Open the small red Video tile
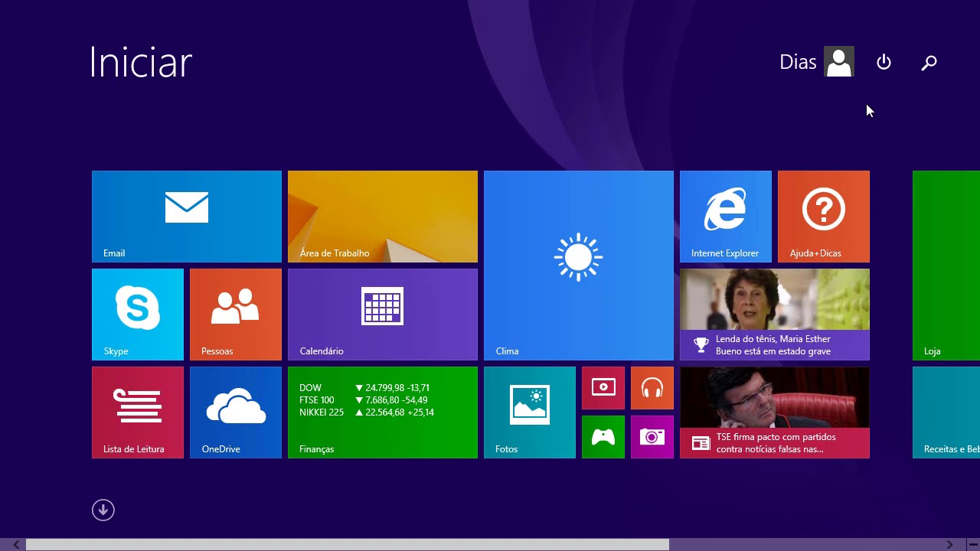 click(603, 388)
